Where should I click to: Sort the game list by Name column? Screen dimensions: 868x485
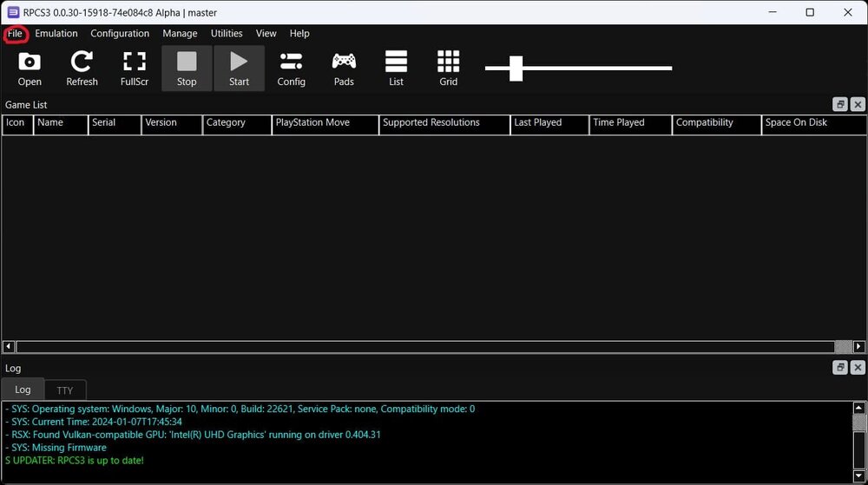coord(60,123)
